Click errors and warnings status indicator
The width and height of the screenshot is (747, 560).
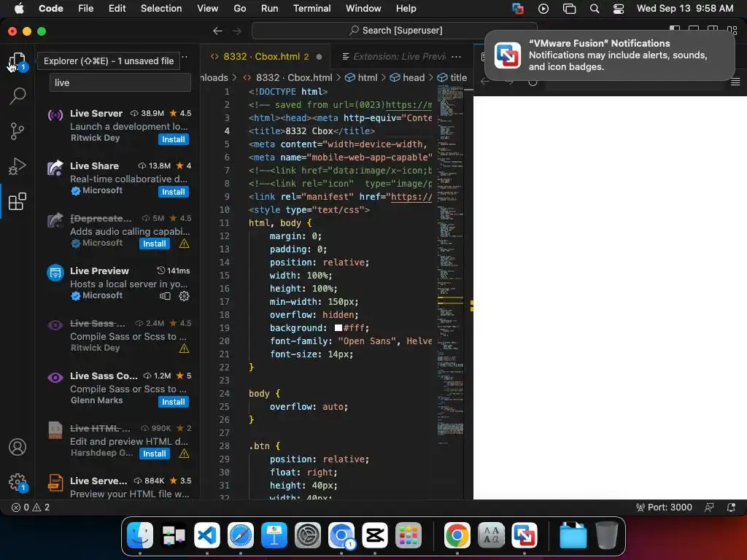31,507
